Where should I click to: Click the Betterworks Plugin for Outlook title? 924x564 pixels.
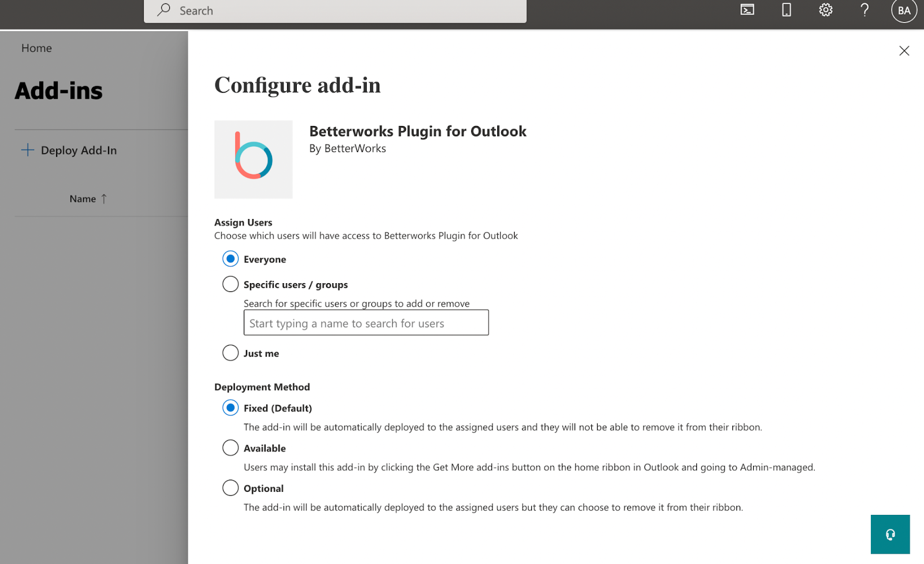[x=418, y=131]
